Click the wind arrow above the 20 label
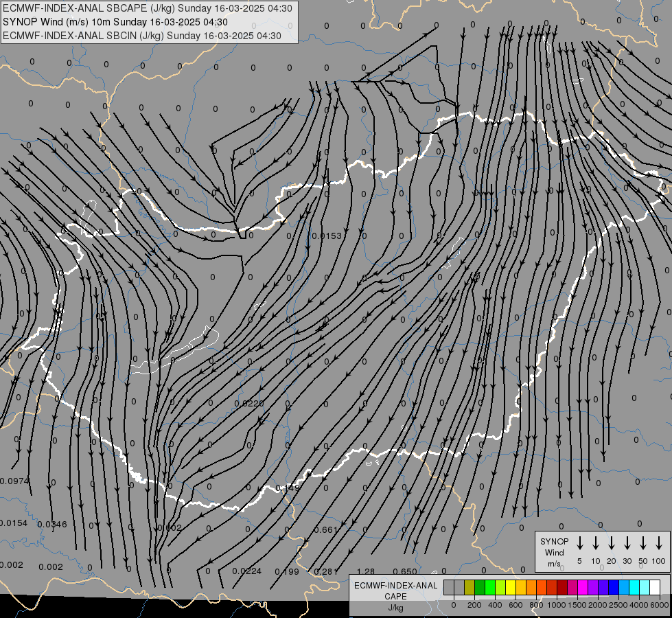This screenshot has height=618, width=672. [611, 543]
